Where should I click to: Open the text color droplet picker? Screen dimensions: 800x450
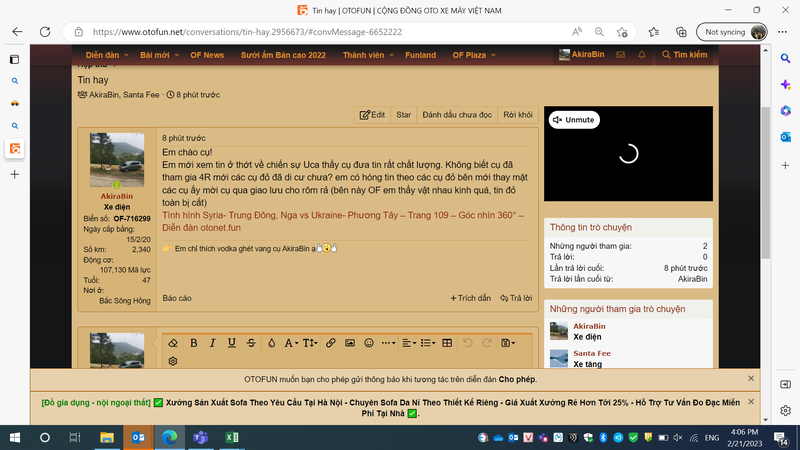pos(271,343)
